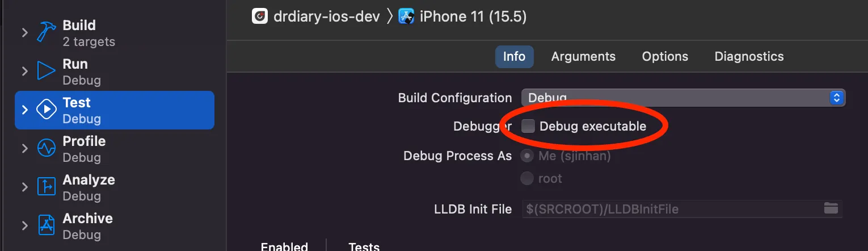868x251 pixels.
Task: Open the Options tab
Action: tap(665, 57)
